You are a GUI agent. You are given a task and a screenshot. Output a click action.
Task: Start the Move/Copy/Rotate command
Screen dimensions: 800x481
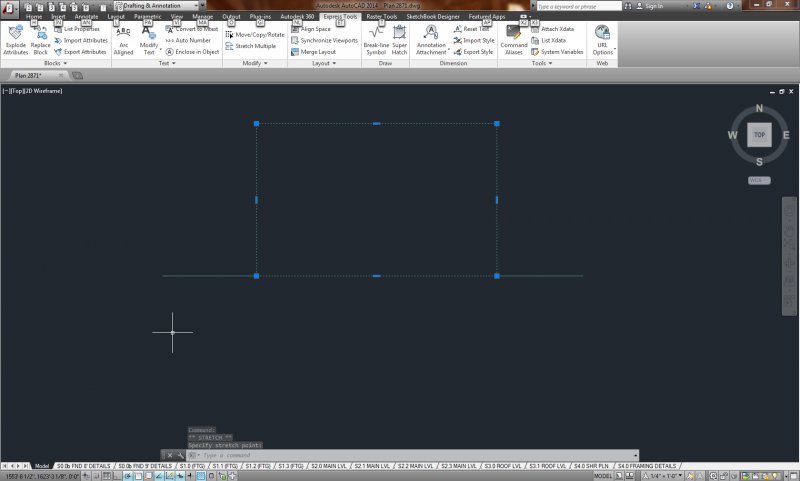point(255,35)
